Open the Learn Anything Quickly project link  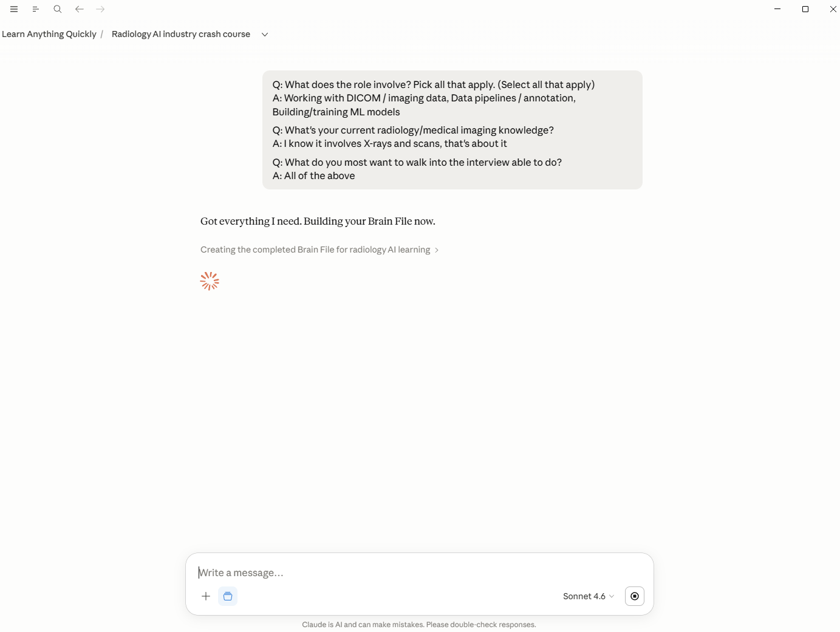point(49,34)
